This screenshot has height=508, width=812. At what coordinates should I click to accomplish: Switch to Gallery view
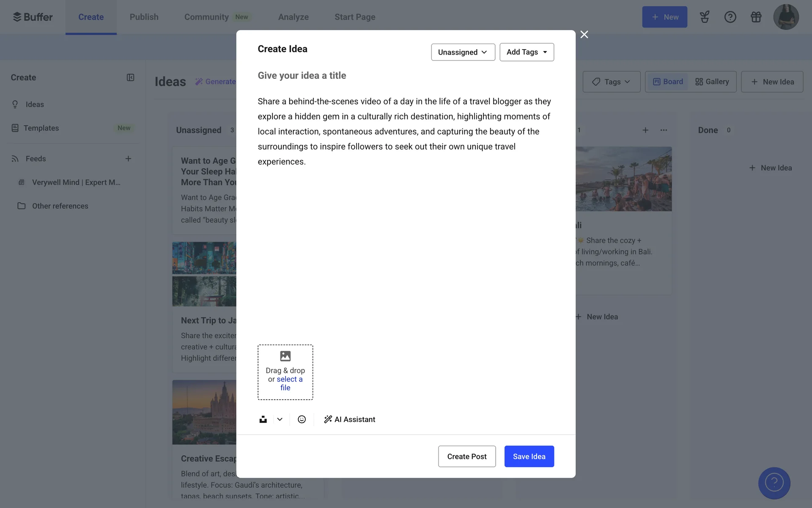coord(712,82)
